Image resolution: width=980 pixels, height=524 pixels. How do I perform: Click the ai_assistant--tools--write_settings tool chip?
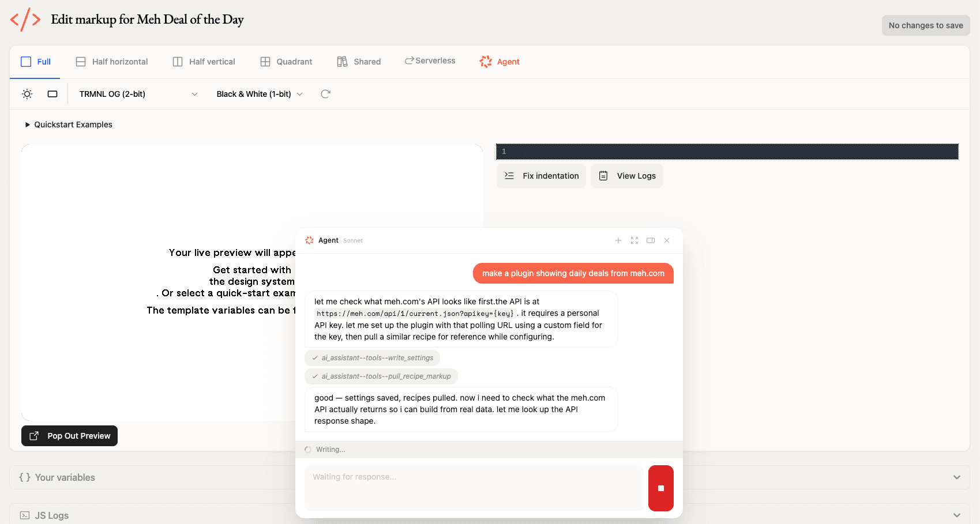(372, 358)
